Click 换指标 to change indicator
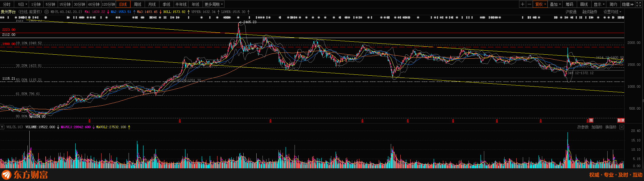 click(x=611, y=127)
